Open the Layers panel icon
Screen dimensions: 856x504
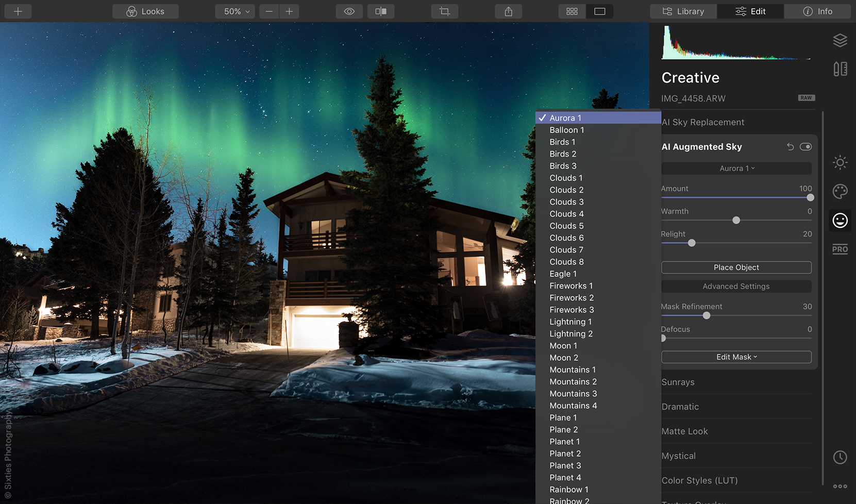point(840,40)
